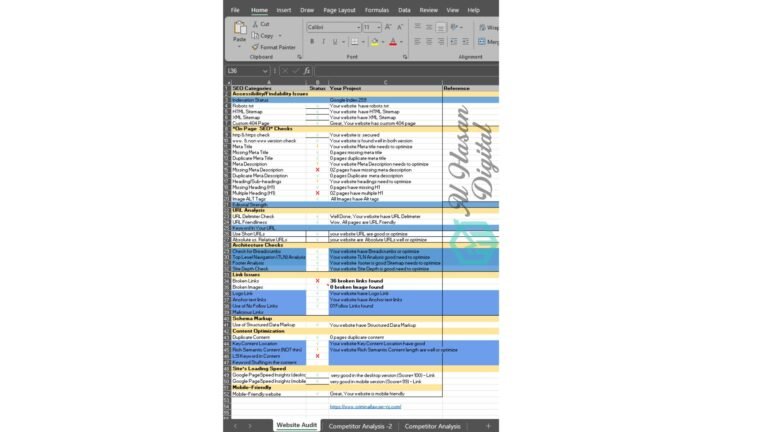Viewport: 768px width, 432px height.
Task: Click the yellow fill color swatch
Action: coord(375,42)
